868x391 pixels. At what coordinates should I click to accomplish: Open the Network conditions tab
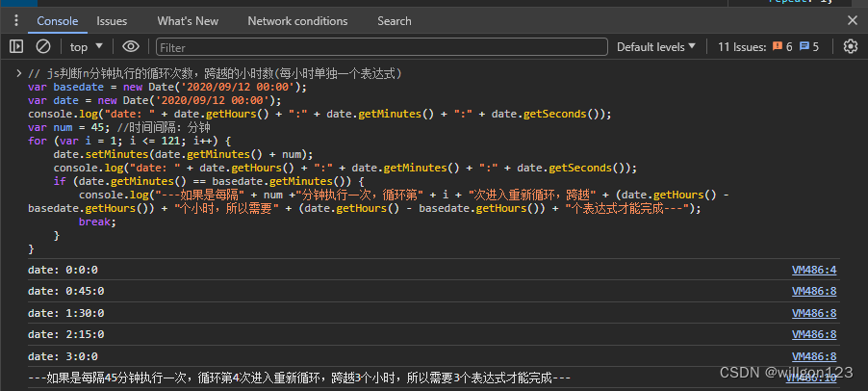point(297,21)
